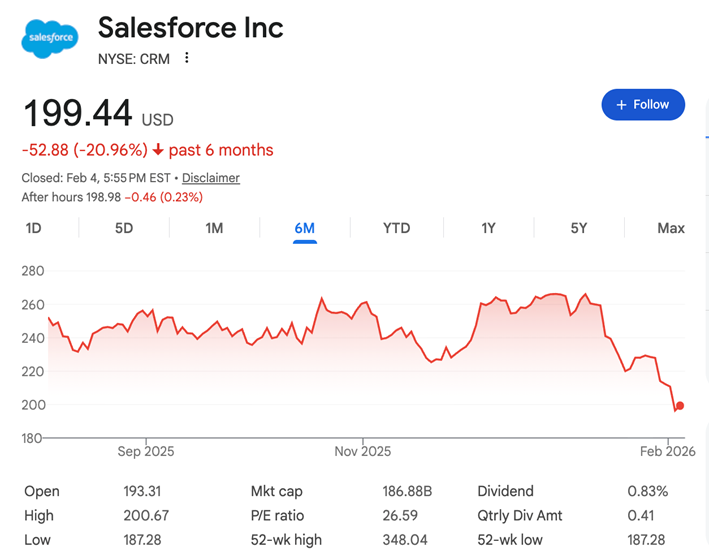This screenshot has width=709, height=551.
Task: Open the three-dot options menu
Action: (x=186, y=58)
